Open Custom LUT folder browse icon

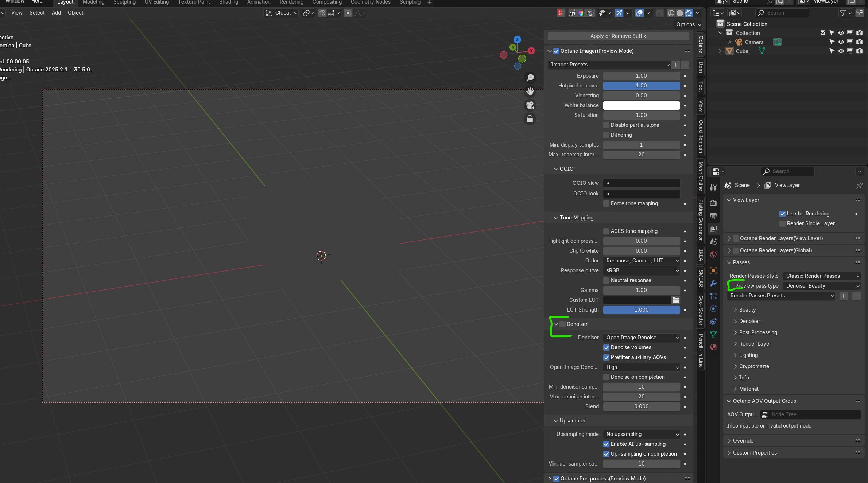(675, 300)
